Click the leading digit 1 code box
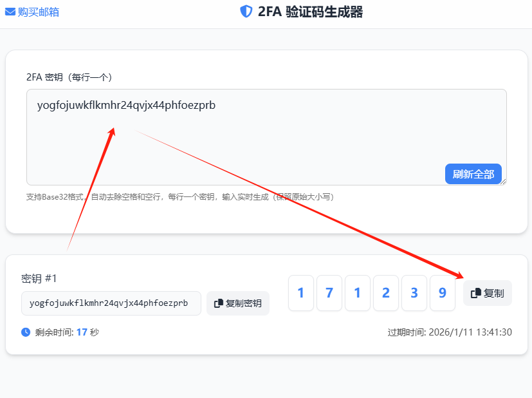 pos(300,293)
